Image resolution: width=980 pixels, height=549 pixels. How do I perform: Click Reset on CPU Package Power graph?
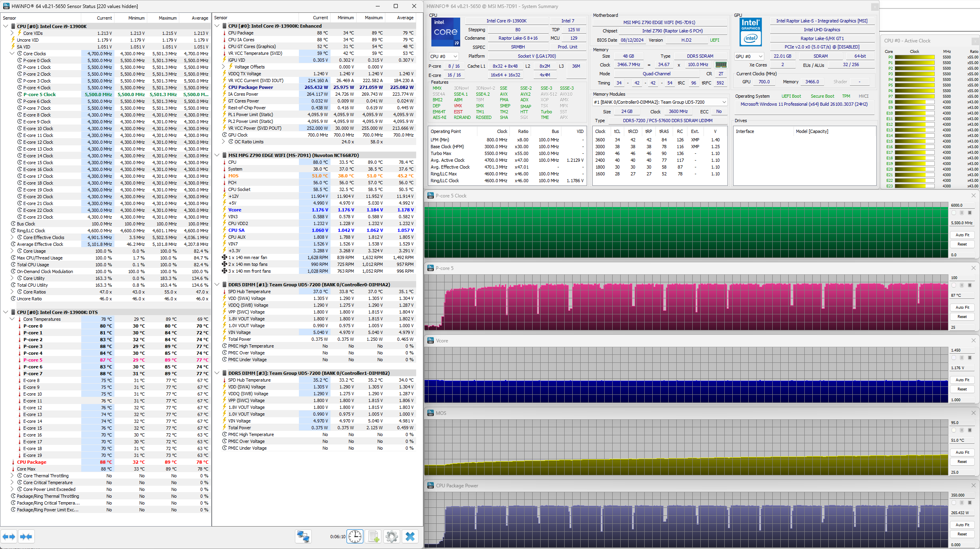click(962, 534)
